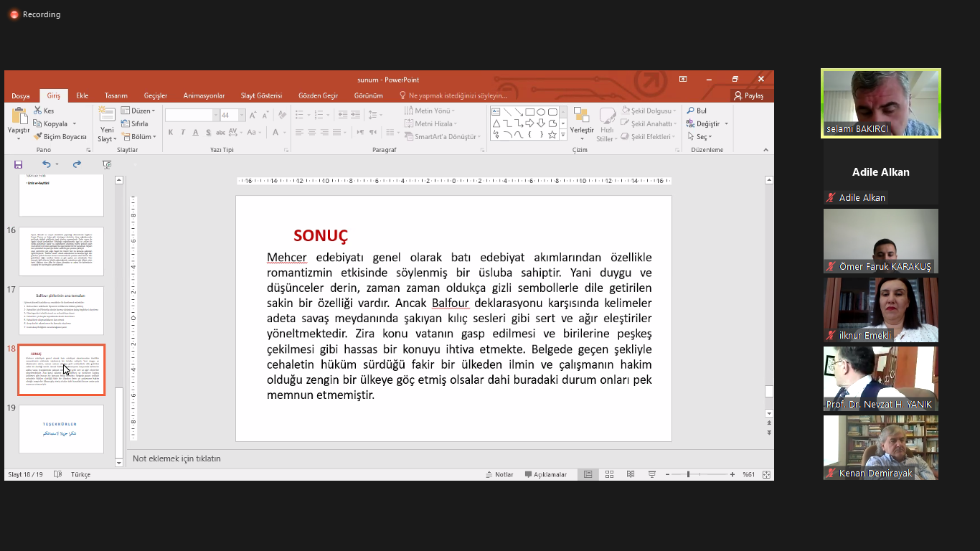Click the Biçim Boyacısı format painter

coord(60,136)
